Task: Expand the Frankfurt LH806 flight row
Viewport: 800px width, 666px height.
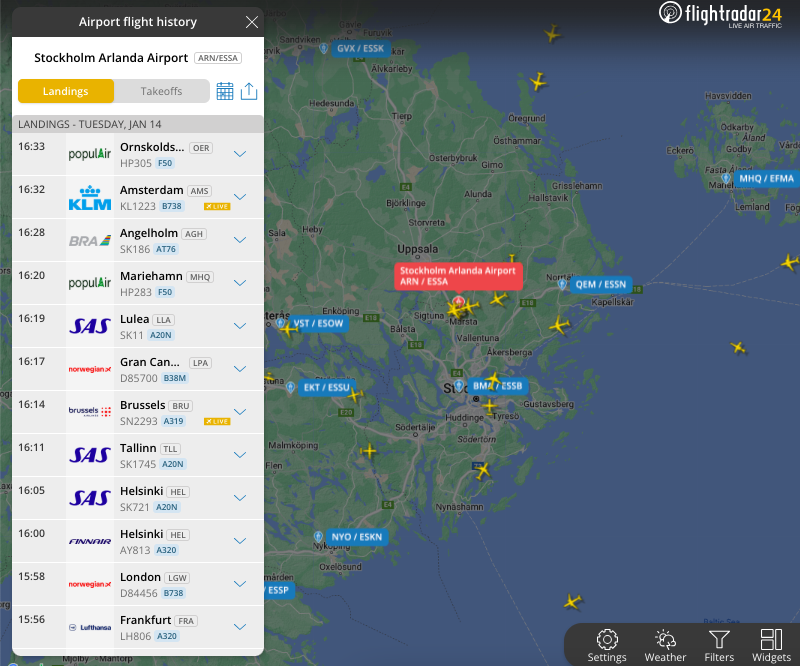Action: tap(240, 627)
